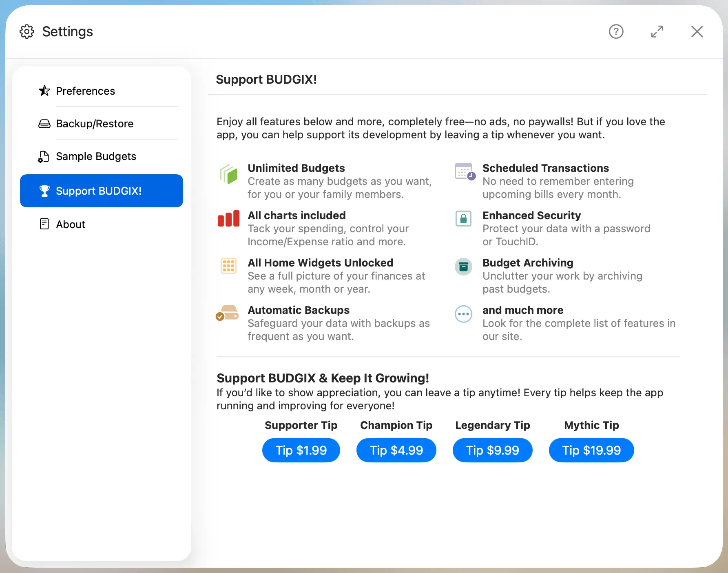Click the About page icon
The width and height of the screenshot is (728, 573).
point(44,224)
